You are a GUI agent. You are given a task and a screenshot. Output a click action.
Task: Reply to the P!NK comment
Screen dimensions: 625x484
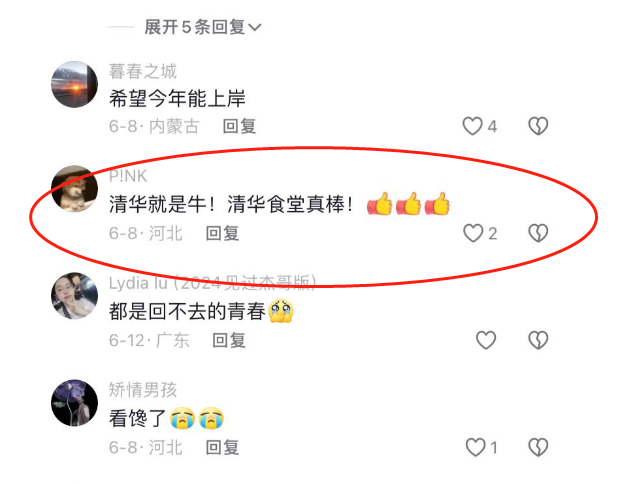(222, 233)
